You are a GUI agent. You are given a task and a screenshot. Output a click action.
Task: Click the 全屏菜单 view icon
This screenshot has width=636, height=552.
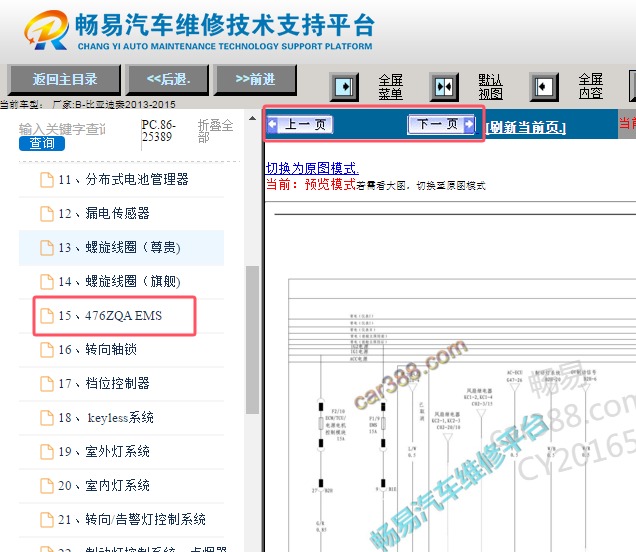344,86
